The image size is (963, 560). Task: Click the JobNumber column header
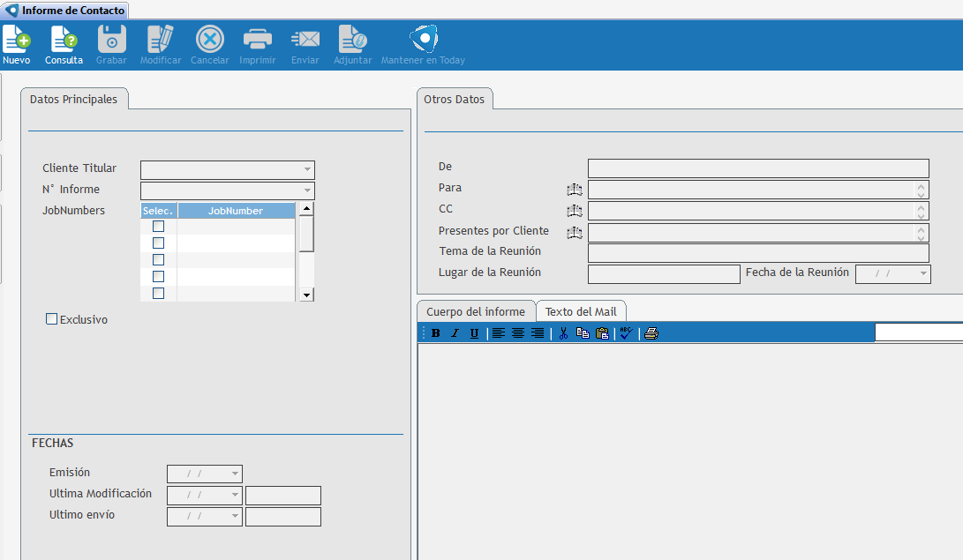235,211
